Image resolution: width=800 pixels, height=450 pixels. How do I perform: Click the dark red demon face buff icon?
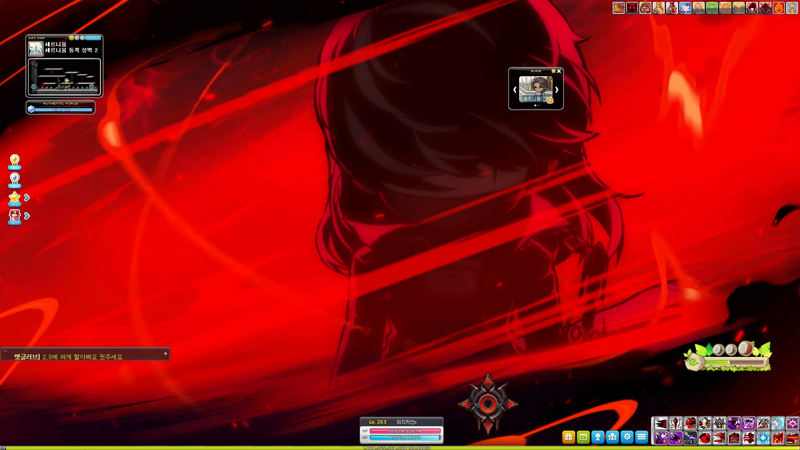632,8
